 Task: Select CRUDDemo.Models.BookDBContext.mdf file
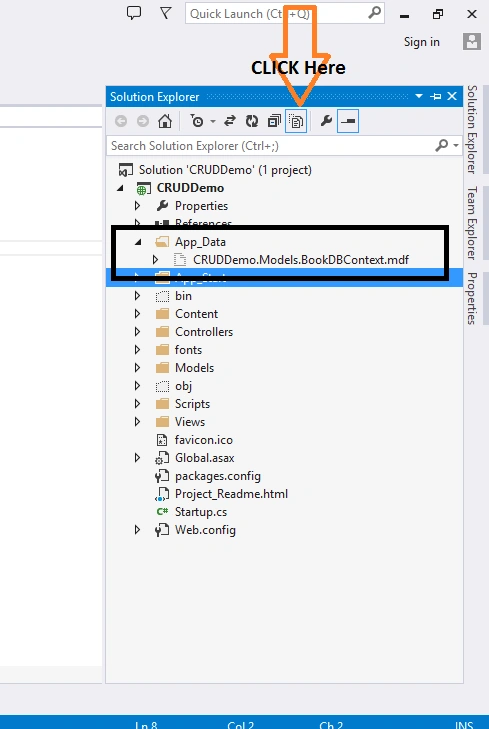pyautogui.click(x=301, y=259)
